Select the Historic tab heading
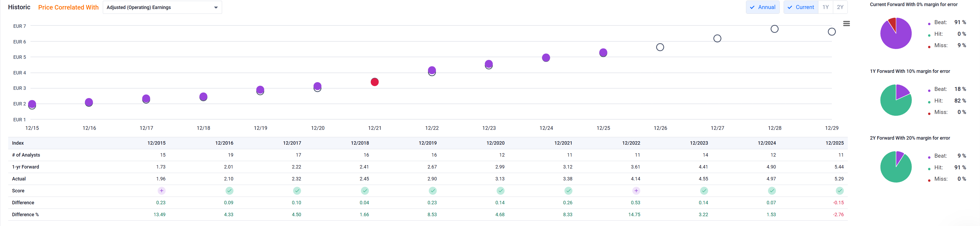The image size is (980, 226). 19,7
